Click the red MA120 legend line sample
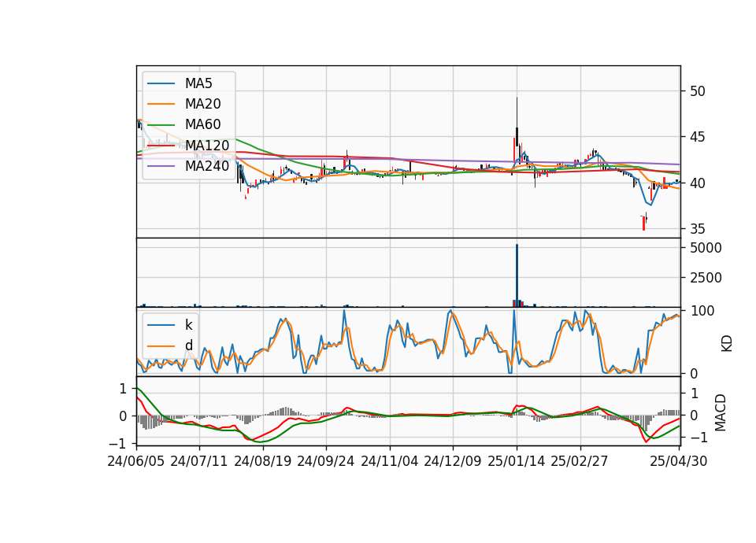 (161, 146)
